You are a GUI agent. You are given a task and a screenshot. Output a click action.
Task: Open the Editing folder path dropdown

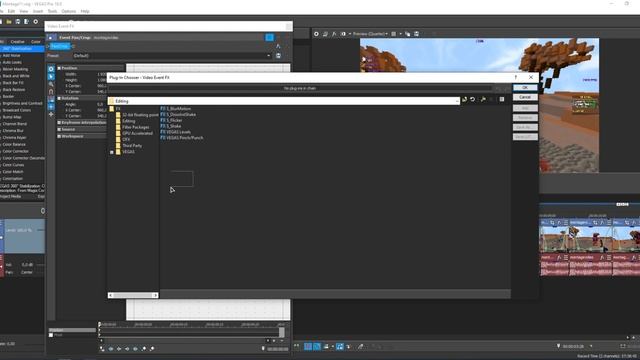[456, 101]
